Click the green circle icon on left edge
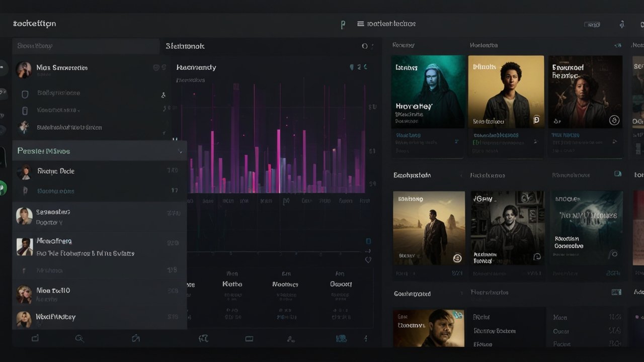644x362 pixels. point(3,189)
